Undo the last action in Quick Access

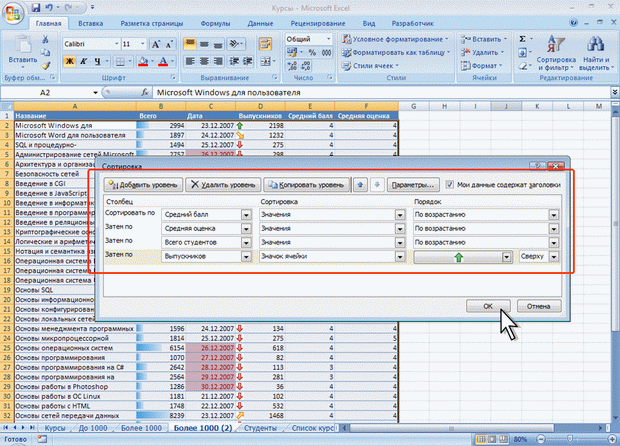(49, 7)
